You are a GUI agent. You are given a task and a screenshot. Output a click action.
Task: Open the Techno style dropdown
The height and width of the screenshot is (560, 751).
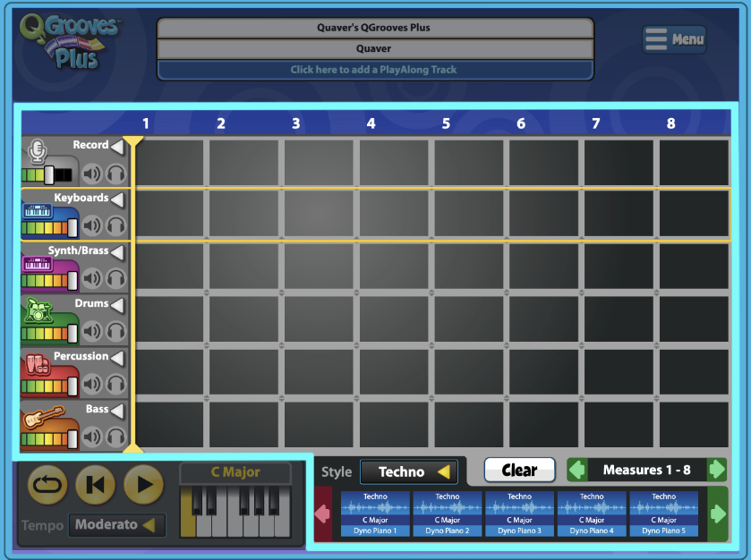click(x=409, y=472)
